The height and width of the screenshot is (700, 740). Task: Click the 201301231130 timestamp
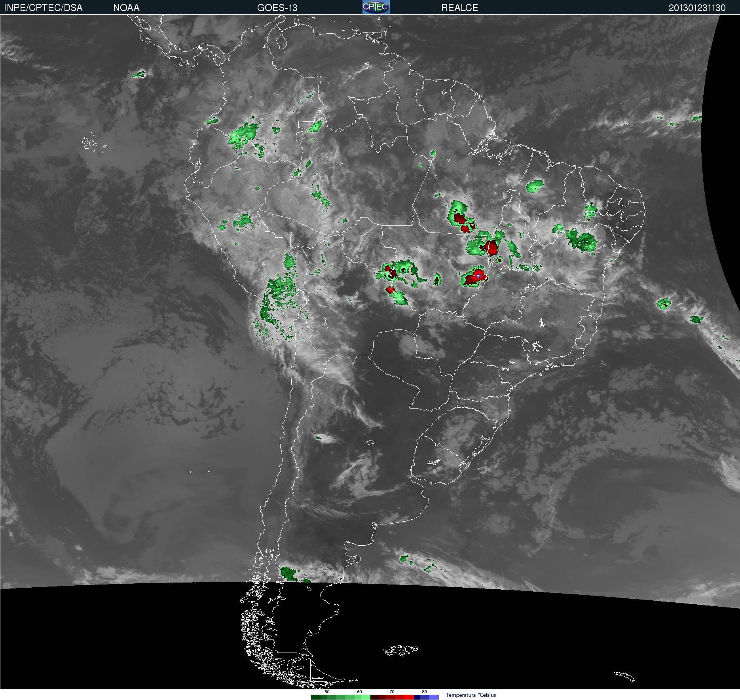coord(697,8)
